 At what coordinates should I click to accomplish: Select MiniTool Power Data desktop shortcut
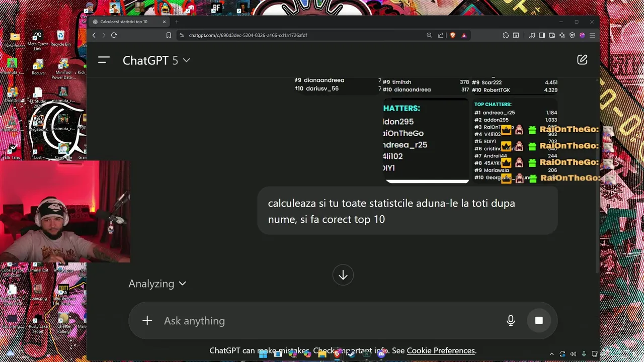point(63,70)
